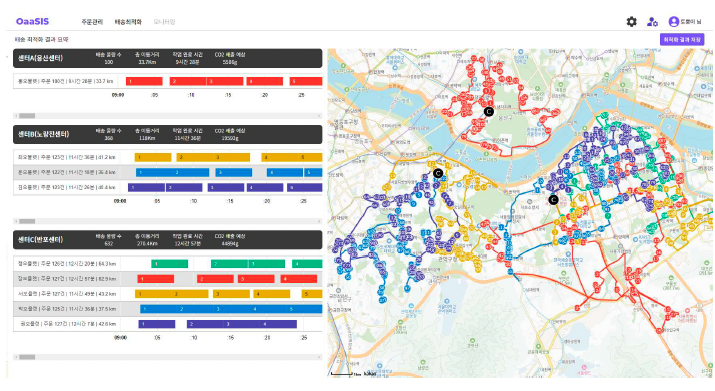Click the Center B horizontal scrollbar thumb
Viewport: 715px width, 391px height.
coord(27,221)
